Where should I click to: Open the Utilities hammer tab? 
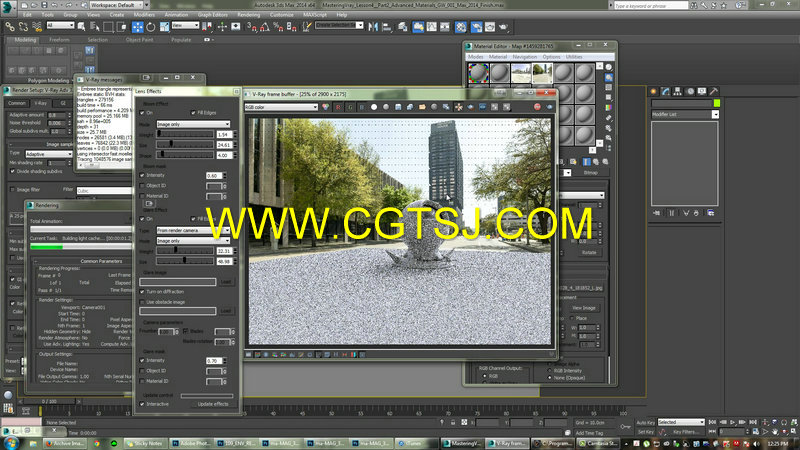(714, 91)
